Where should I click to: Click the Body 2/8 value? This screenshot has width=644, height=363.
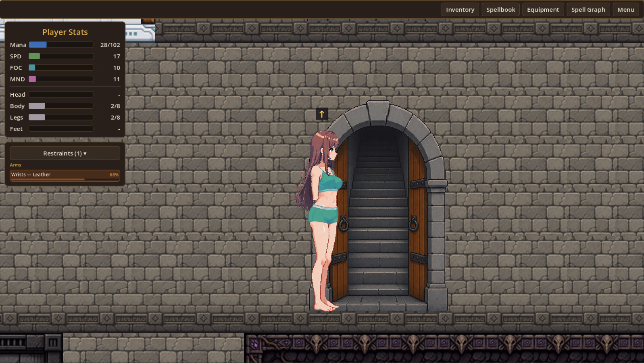[115, 106]
